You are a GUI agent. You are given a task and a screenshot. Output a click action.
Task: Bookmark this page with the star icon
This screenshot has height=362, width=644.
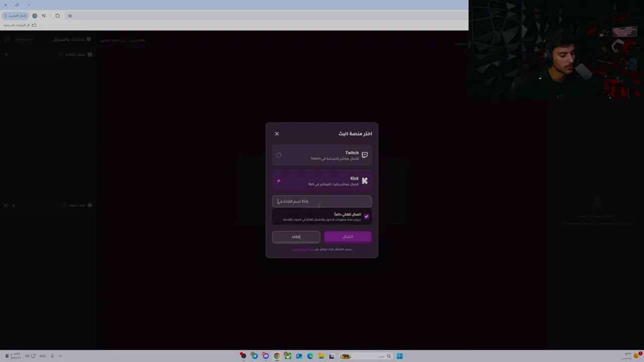(x=70, y=16)
